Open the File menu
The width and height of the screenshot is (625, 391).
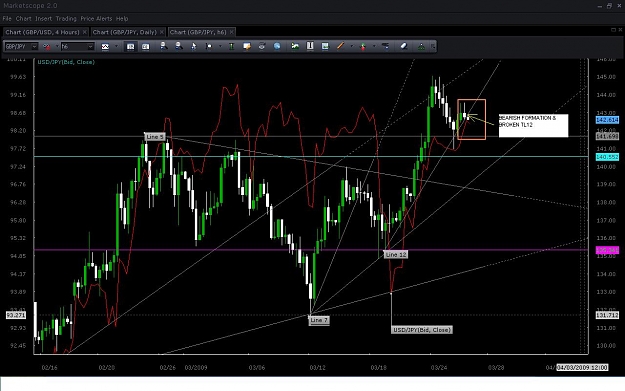(x=7, y=18)
